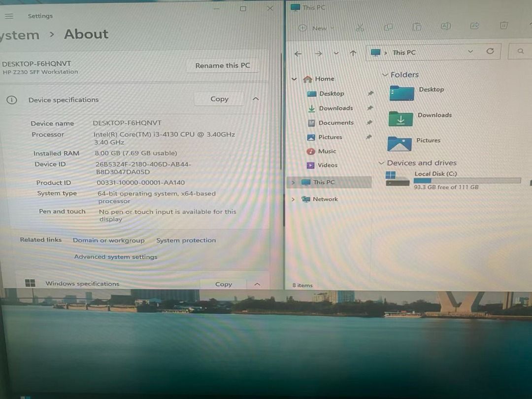Open the Start button on the taskbar
Viewport: 532px width, 399px height.
tap(25, 397)
